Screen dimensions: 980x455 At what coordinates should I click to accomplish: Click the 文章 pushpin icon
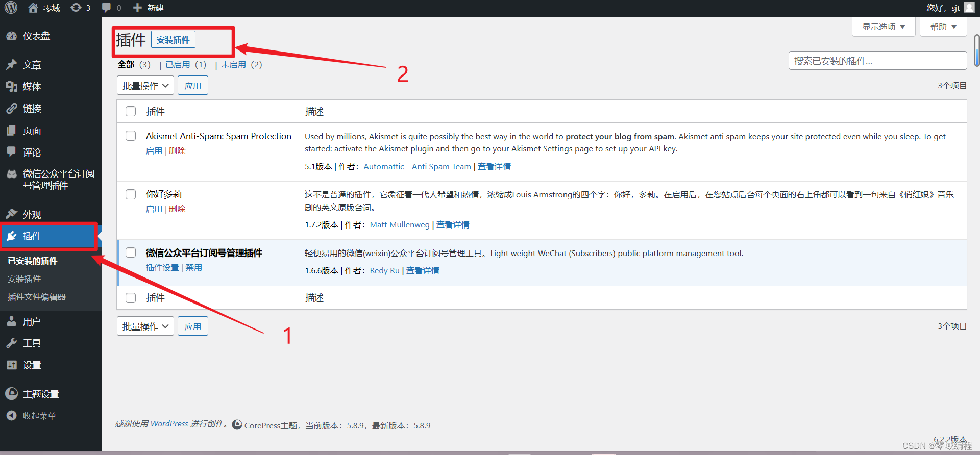(11, 65)
